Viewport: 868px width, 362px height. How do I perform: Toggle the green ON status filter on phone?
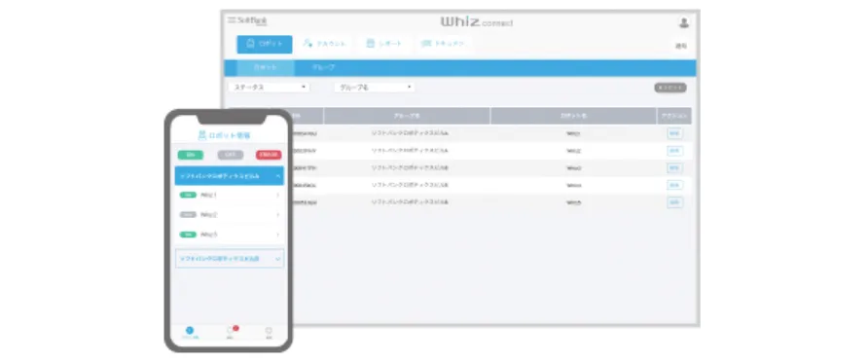click(191, 155)
